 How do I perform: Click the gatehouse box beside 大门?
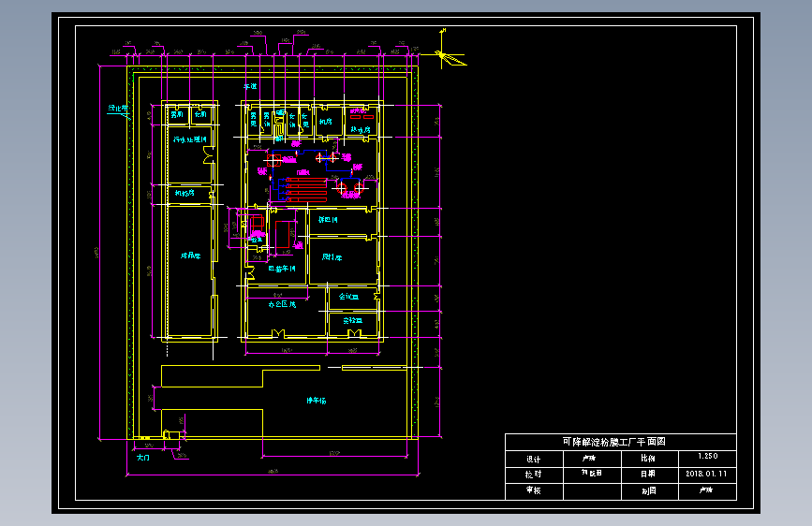click(171, 435)
